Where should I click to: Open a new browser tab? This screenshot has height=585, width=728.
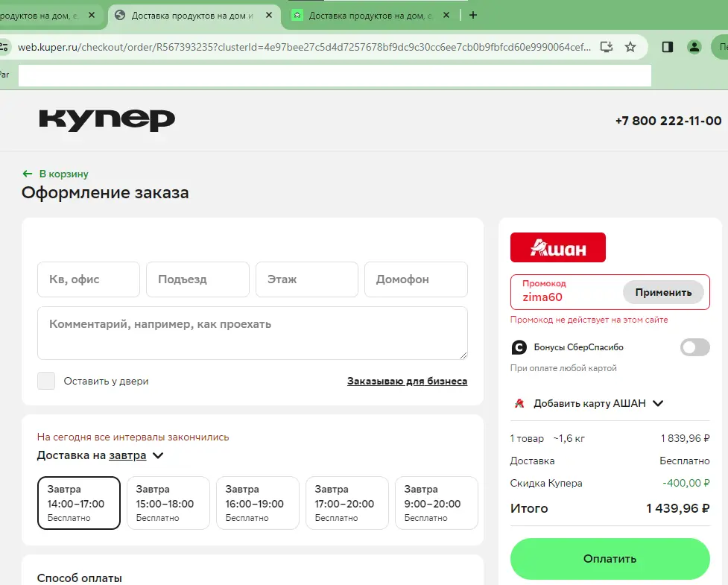(473, 16)
